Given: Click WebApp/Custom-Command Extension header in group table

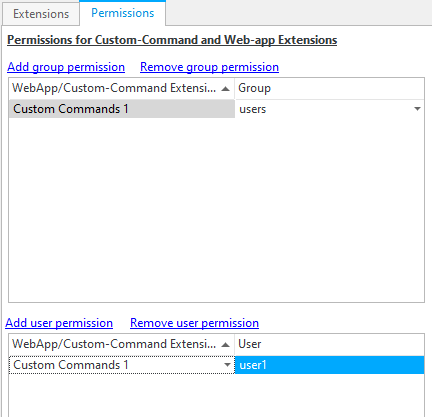Looking at the screenshot, I should [114, 88].
